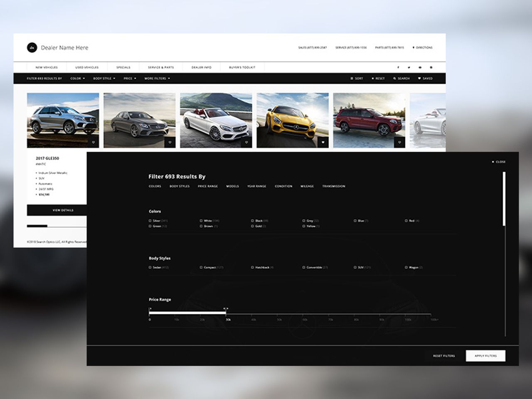
Task: Call the Sales phone number link
Action: click(x=313, y=48)
